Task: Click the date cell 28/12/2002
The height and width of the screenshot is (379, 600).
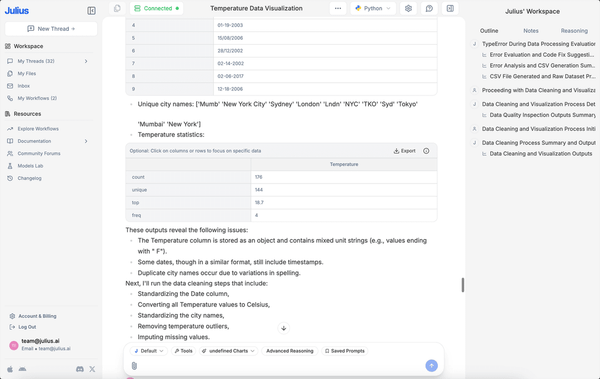Action: click(325, 51)
